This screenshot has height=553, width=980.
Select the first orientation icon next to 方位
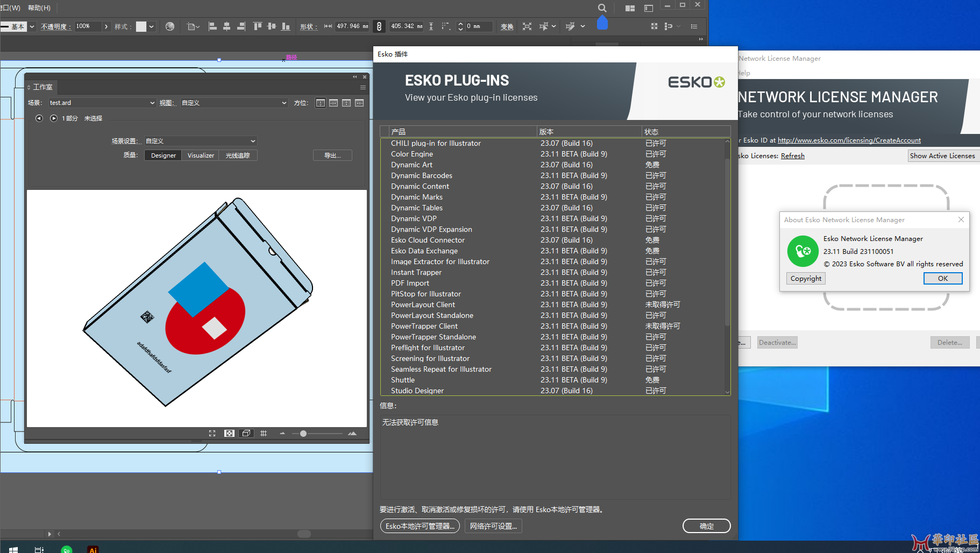(x=321, y=103)
